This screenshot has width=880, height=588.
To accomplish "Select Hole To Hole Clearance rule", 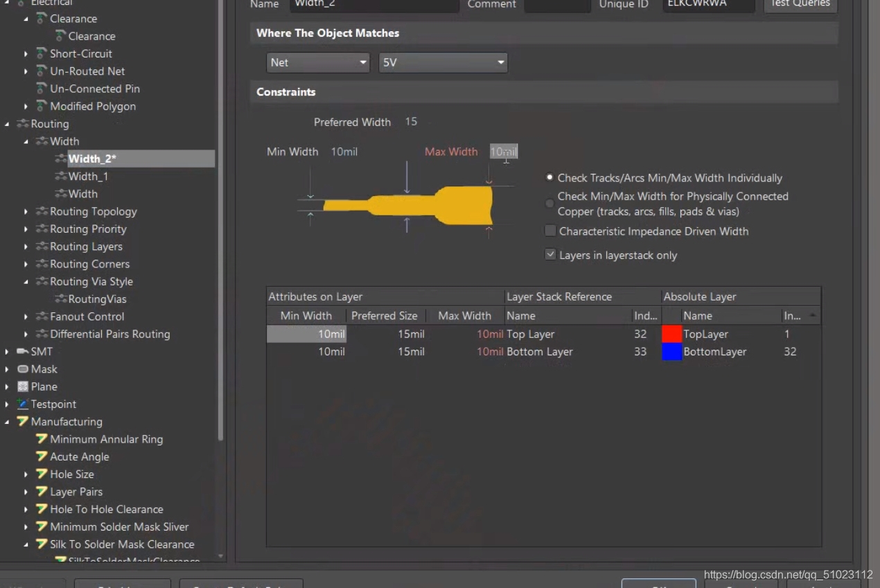I will [107, 509].
